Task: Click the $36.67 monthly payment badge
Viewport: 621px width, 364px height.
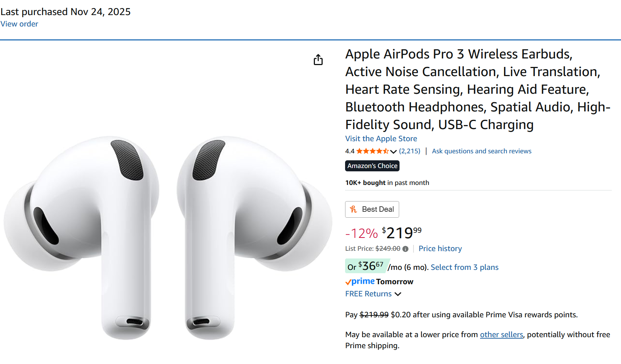Action: pyautogui.click(x=365, y=266)
